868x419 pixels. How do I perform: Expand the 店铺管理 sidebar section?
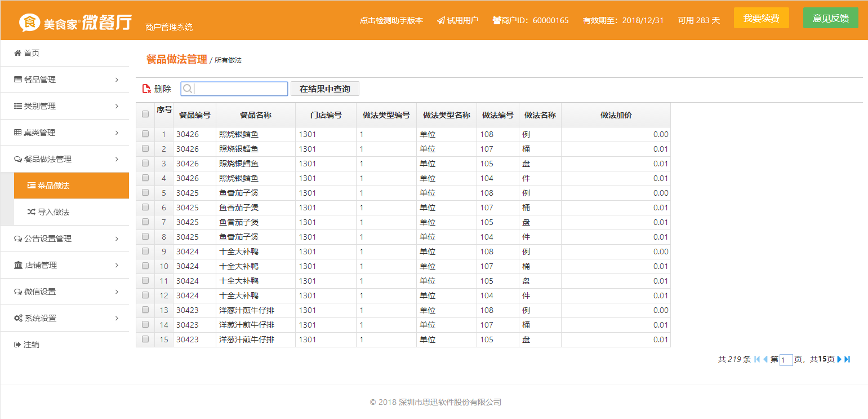[117, 265]
